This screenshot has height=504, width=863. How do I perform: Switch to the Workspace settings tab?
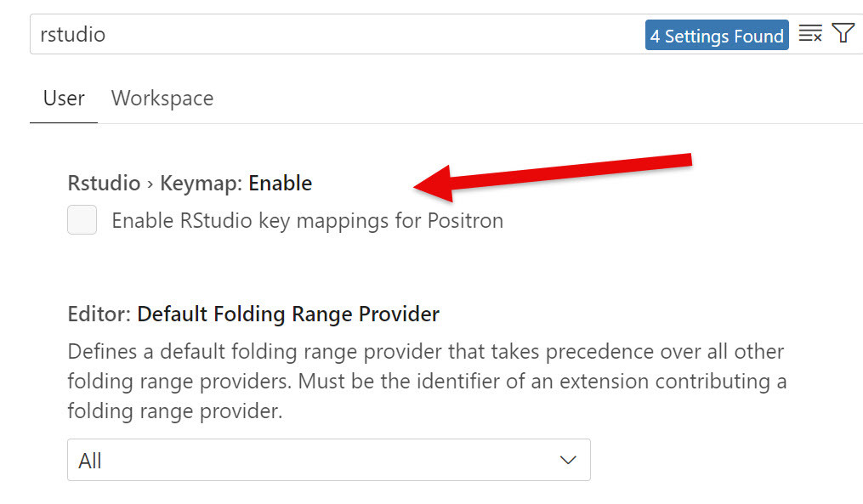(162, 99)
